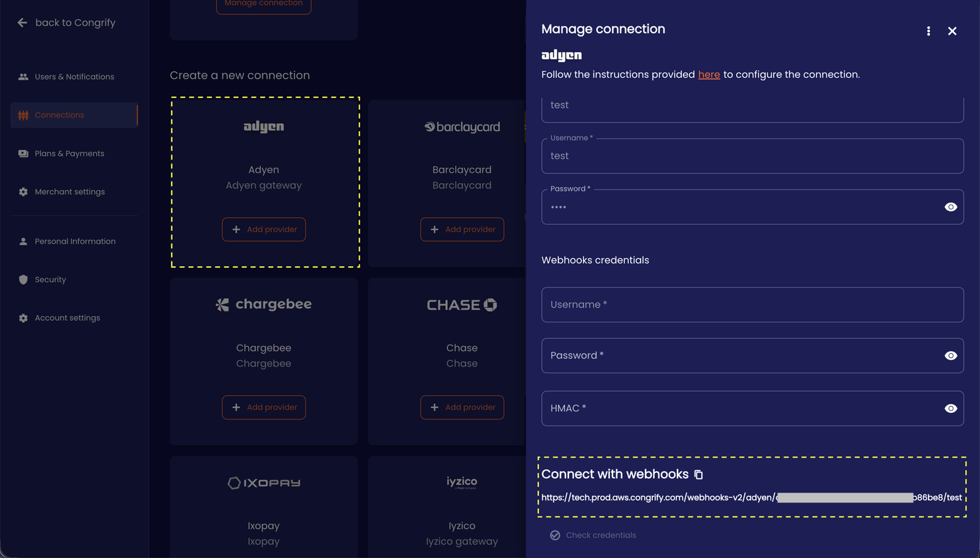Click the masked Password field under Username
The image size is (980, 558).
(752, 207)
